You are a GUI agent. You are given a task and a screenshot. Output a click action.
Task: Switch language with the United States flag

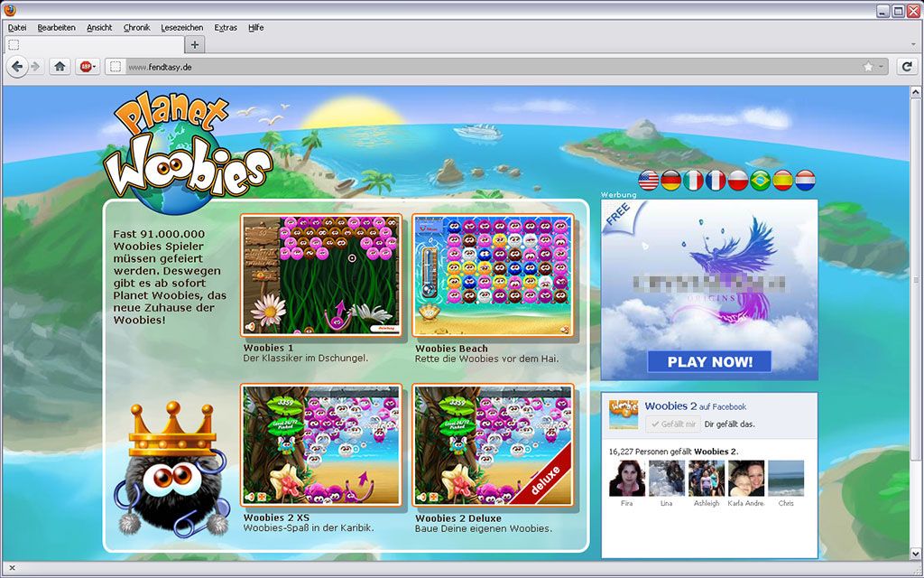coord(648,181)
